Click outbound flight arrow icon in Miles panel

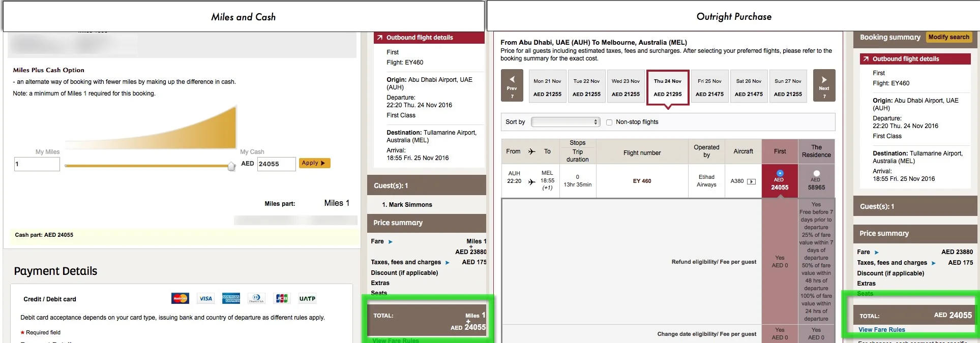379,38
